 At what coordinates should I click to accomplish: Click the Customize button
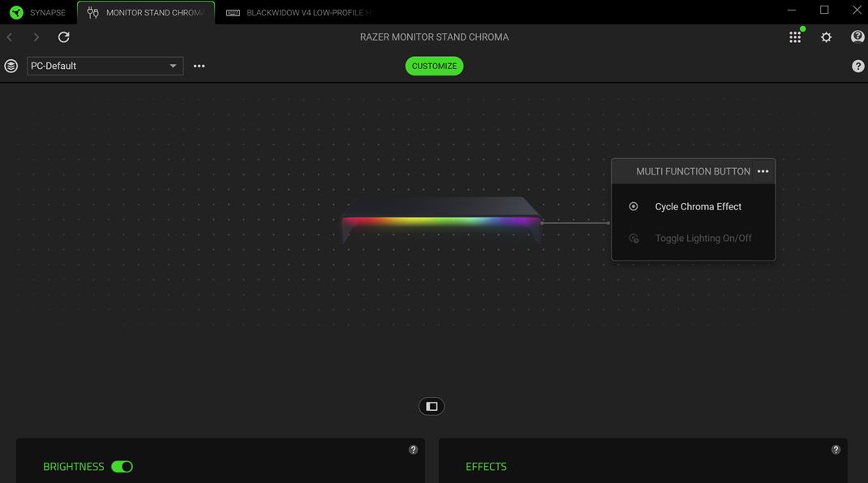[x=434, y=66]
